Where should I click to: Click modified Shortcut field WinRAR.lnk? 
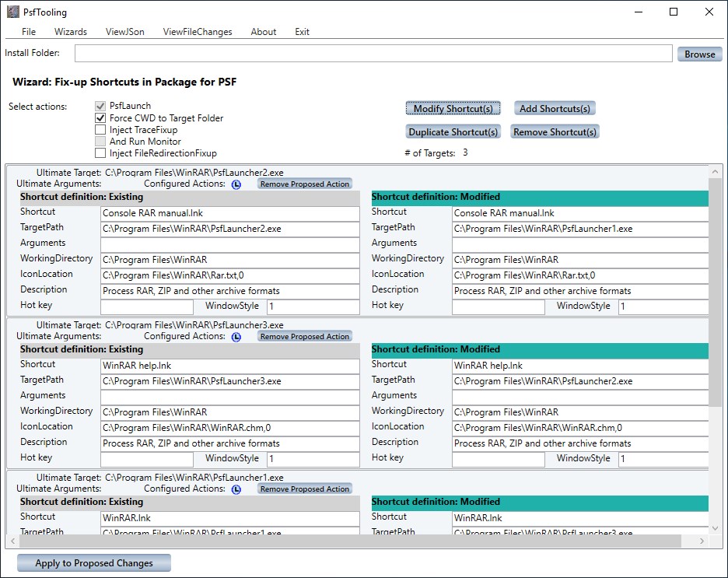(x=580, y=518)
